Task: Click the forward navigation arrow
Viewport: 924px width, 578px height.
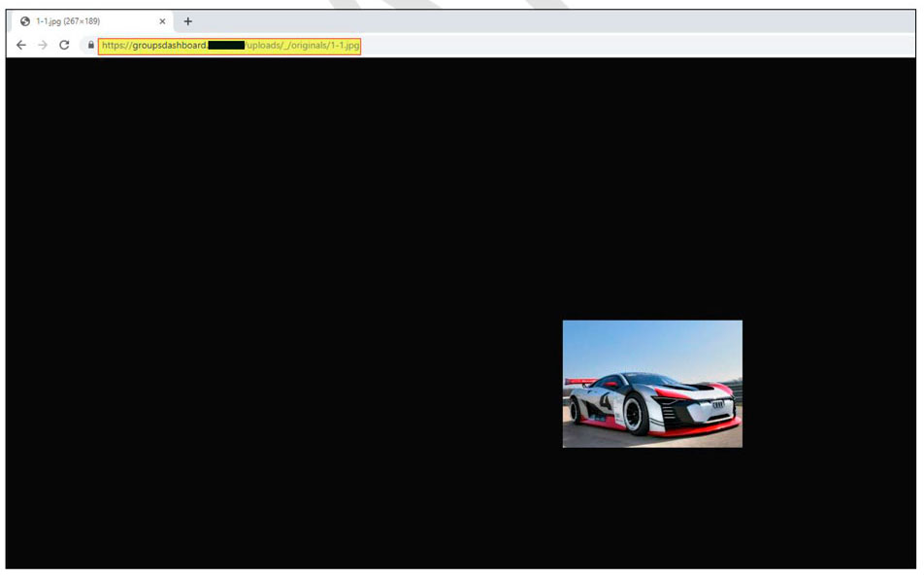Action: (x=41, y=45)
